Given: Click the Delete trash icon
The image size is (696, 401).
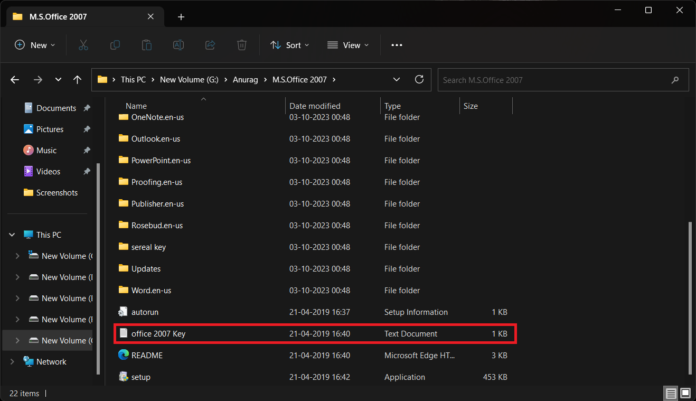Looking at the screenshot, I should click(x=241, y=45).
